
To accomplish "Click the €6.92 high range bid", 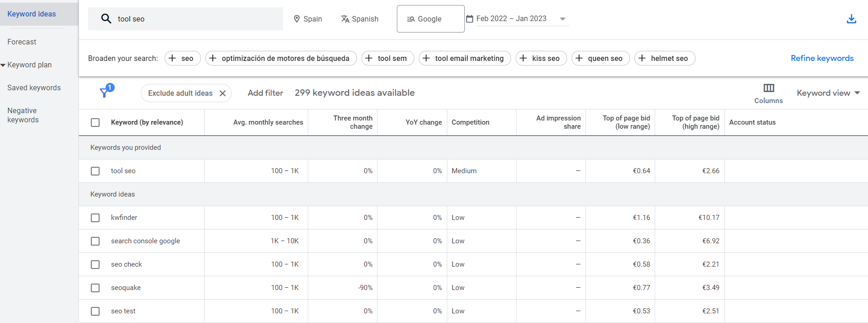I will point(711,241).
